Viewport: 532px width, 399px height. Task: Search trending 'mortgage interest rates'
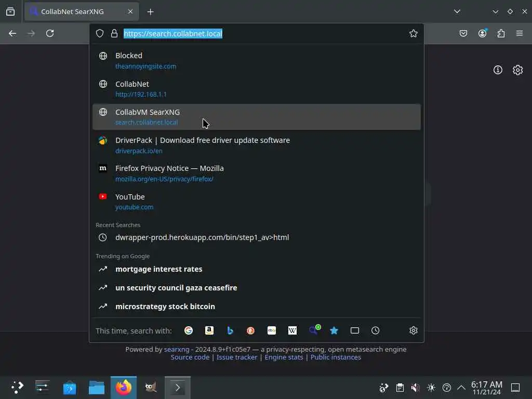(257, 269)
